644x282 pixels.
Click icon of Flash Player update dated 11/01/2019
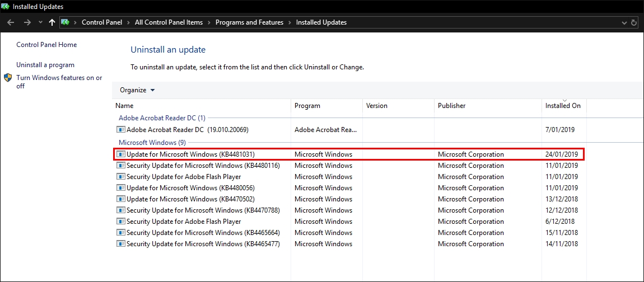pos(121,177)
